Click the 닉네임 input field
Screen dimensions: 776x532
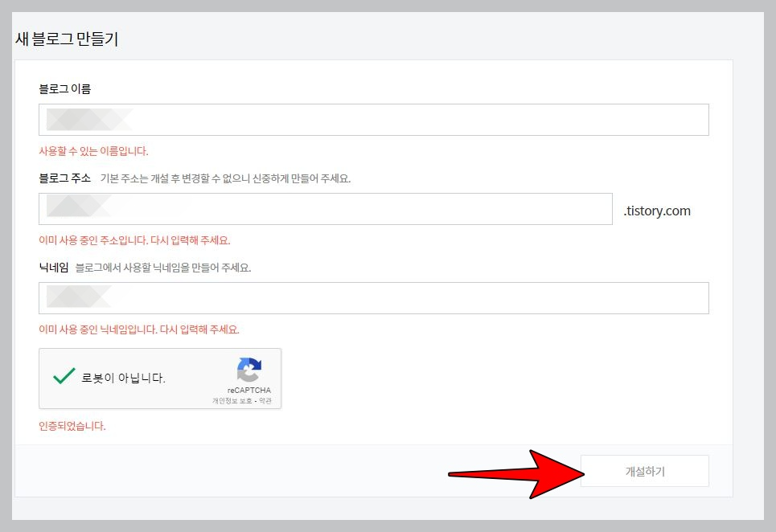pyautogui.click(x=374, y=297)
